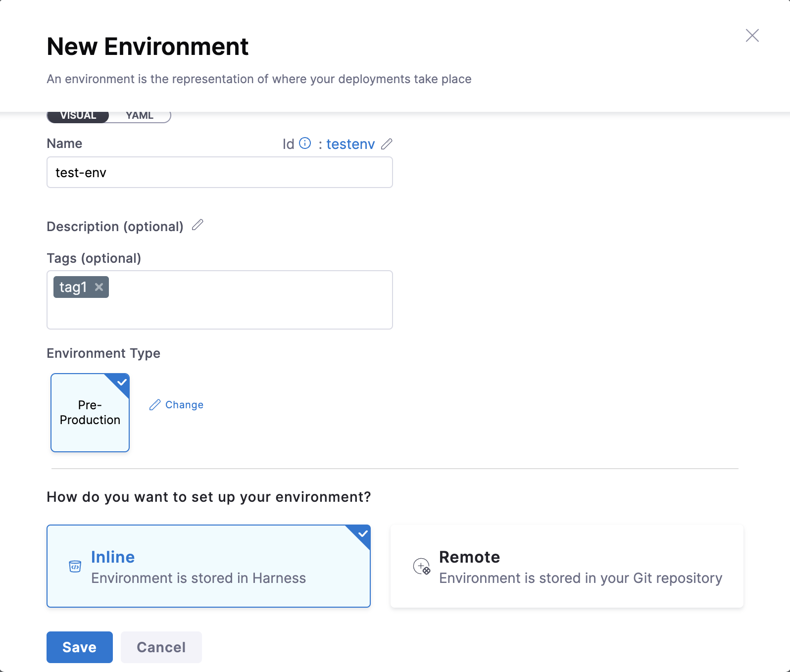Click the Remote Git icon

[422, 566]
